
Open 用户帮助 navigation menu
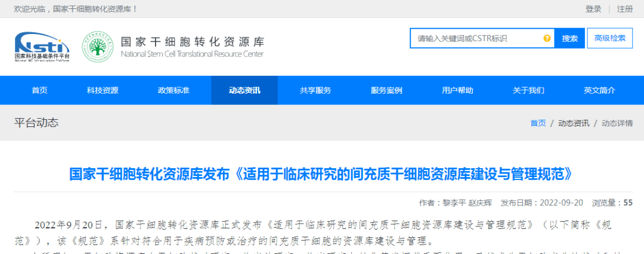(x=457, y=90)
